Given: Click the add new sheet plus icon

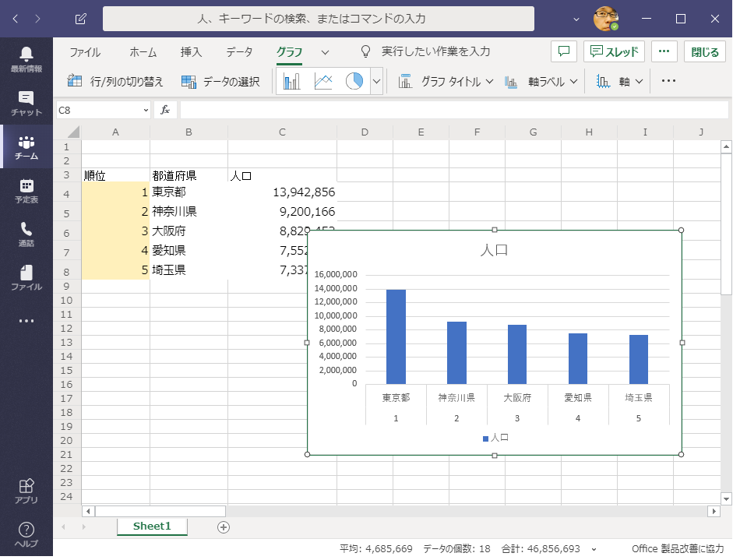Looking at the screenshot, I should (224, 527).
